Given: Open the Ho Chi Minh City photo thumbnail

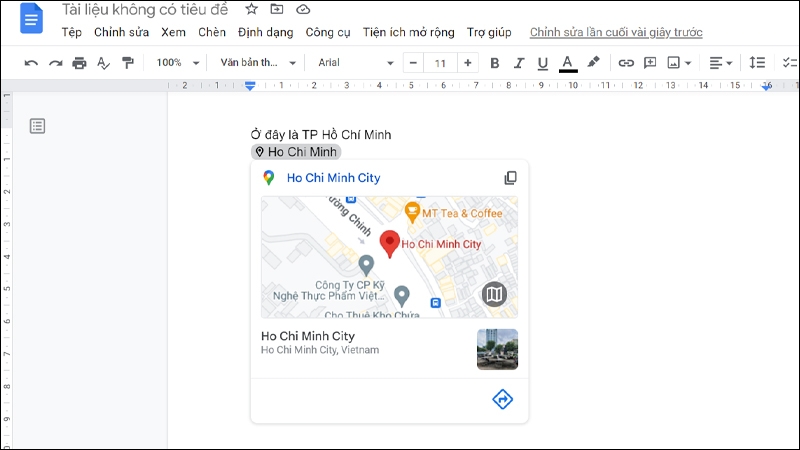Looking at the screenshot, I should coord(497,349).
